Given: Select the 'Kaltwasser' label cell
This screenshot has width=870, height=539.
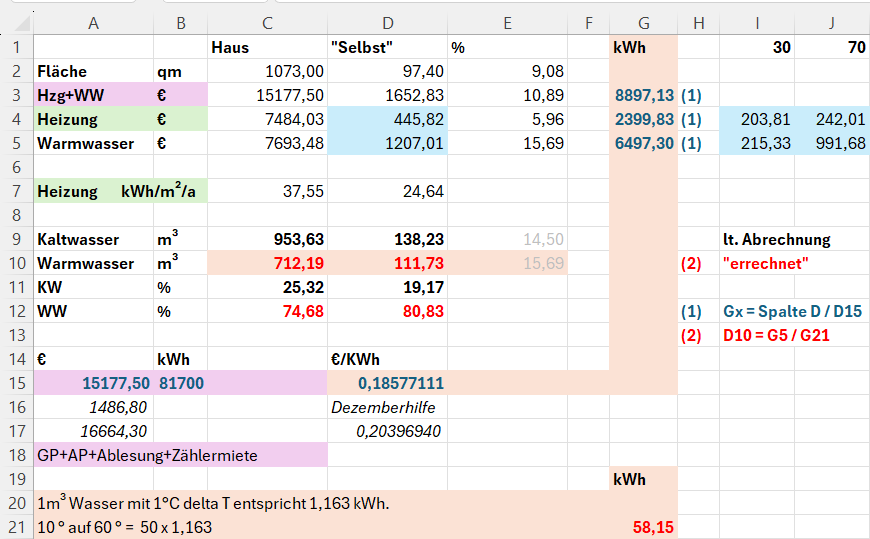Looking at the screenshot, I should point(93,239).
